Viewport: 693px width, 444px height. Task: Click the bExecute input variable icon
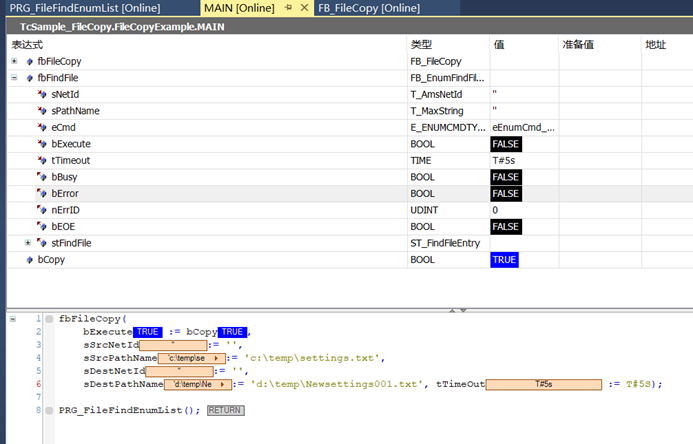(42, 144)
